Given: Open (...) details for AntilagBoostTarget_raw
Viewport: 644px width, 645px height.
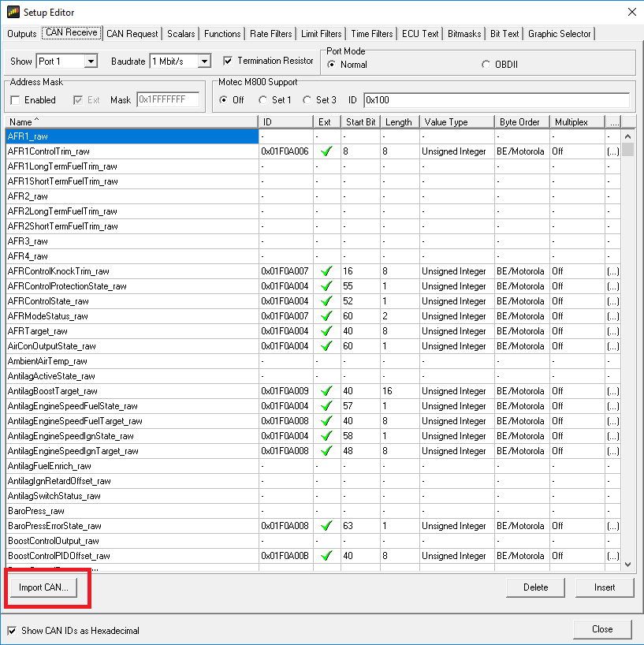Looking at the screenshot, I should pyautogui.click(x=612, y=391).
